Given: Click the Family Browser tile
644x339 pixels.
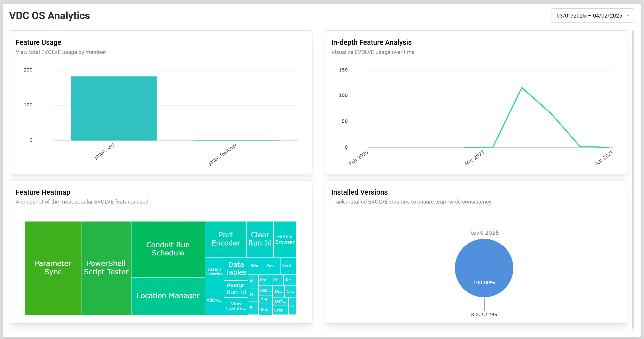Looking at the screenshot, I should click(285, 239).
